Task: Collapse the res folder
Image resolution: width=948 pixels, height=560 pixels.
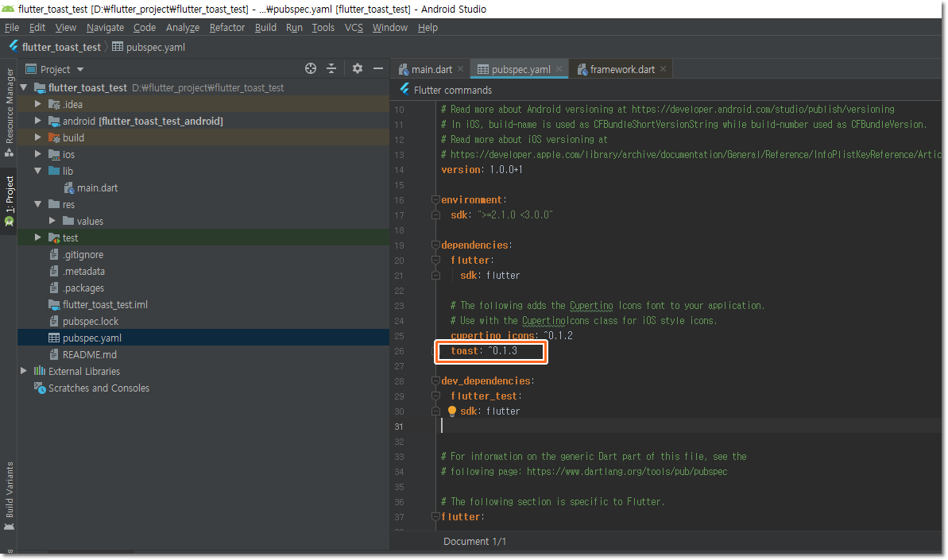Action: pyautogui.click(x=38, y=204)
